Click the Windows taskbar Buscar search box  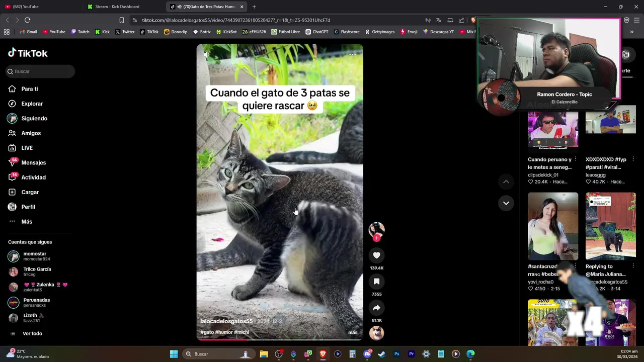tap(219, 354)
